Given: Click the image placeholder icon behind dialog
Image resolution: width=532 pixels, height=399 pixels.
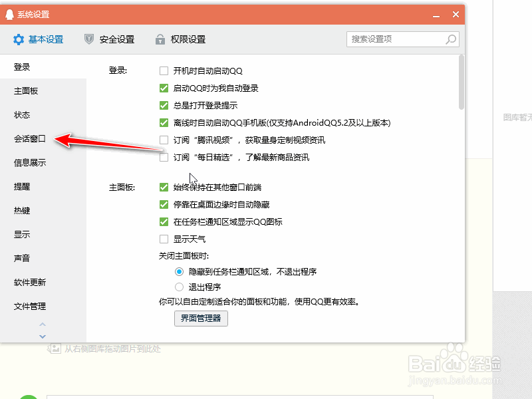Looking at the screenshot, I should (55, 348).
